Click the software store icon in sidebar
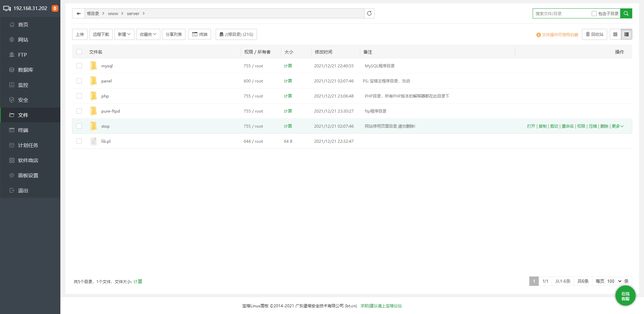 (x=12, y=160)
